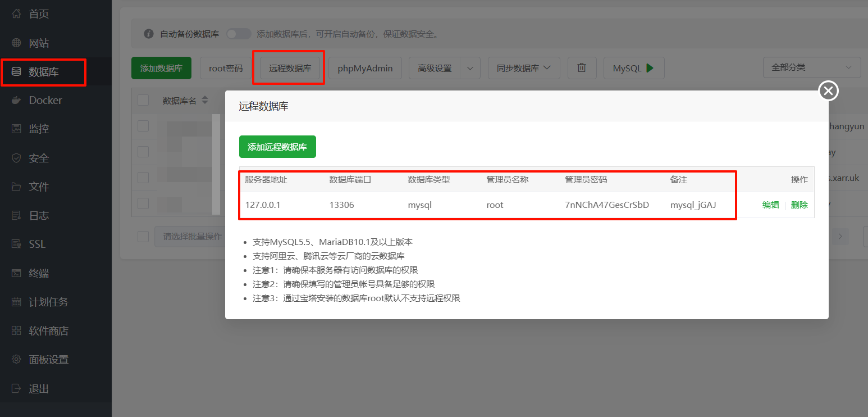Open the 文件 file manager
Viewport: 868px width, 417px height.
tap(37, 187)
